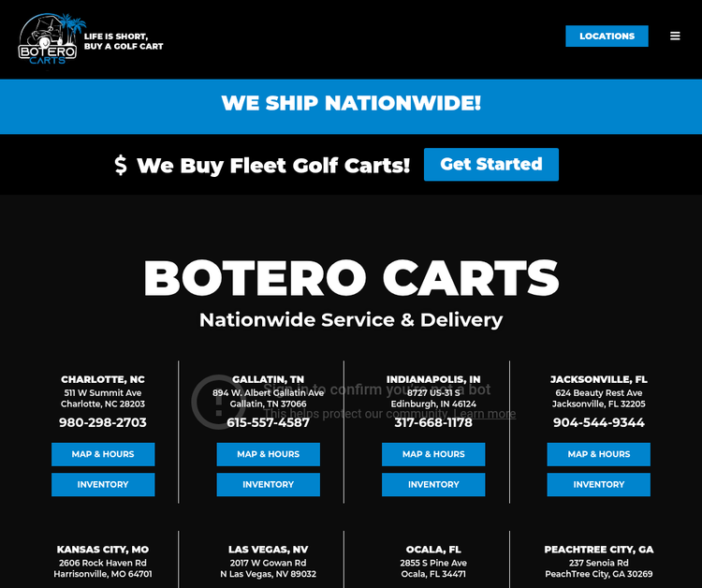Click the We Ship Nationwide banner
Image resolution: width=702 pixels, height=588 pixels.
pyautogui.click(x=351, y=107)
